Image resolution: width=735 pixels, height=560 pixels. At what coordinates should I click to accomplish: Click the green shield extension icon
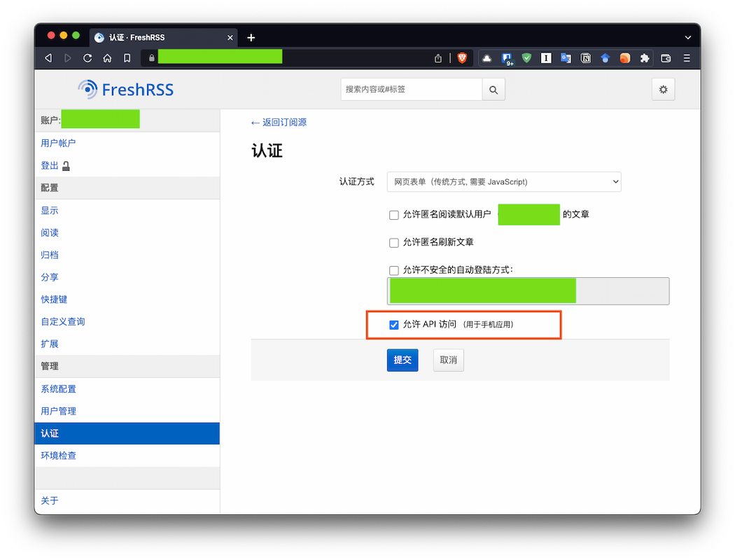pyautogui.click(x=526, y=58)
